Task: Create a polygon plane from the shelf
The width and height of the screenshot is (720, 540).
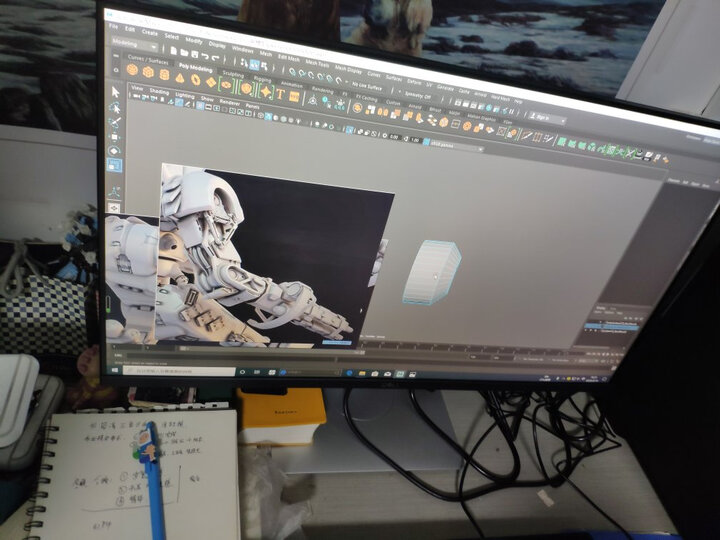Action: [211, 82]
